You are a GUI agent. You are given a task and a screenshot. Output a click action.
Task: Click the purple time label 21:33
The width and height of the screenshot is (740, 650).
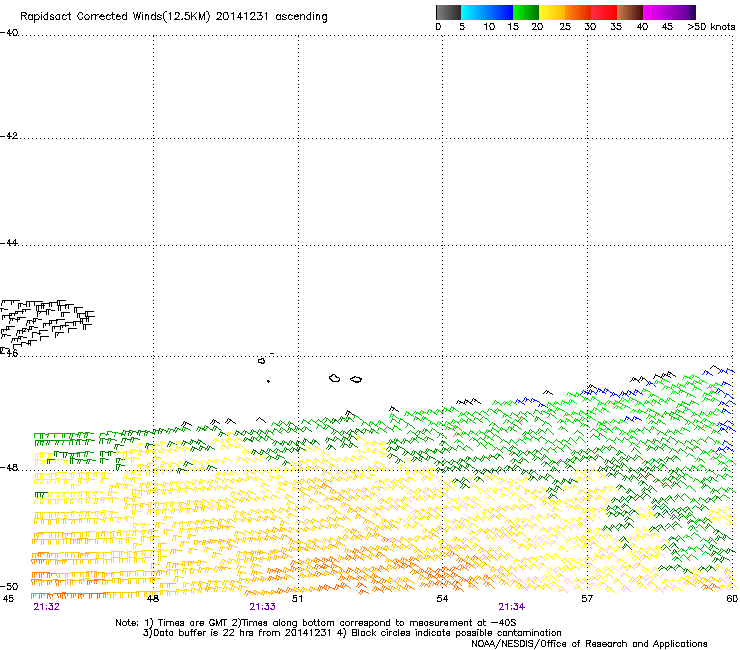[x=262, y=607]
